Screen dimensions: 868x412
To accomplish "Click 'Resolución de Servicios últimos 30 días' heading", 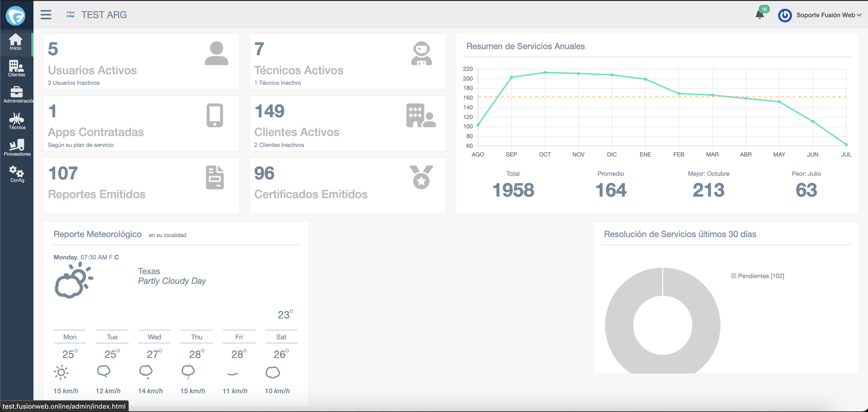I will click(x=680, y=234).
